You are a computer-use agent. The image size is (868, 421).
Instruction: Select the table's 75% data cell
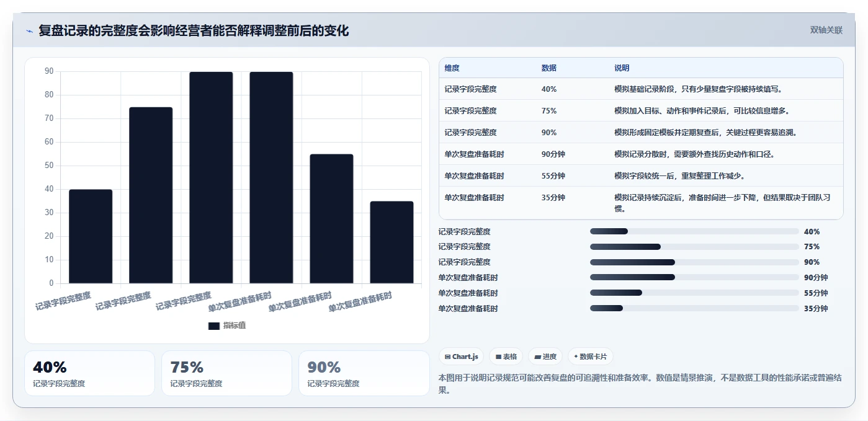click(x=549, y=110)
